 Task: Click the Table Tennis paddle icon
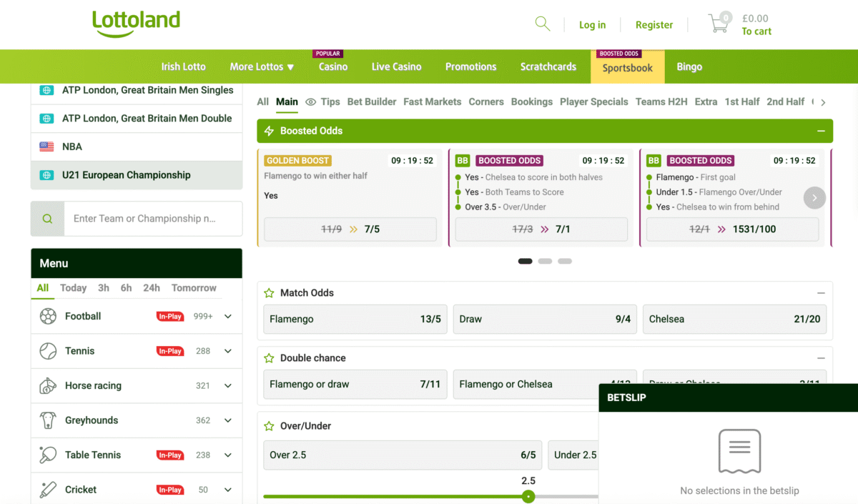[x=48, y=455]
